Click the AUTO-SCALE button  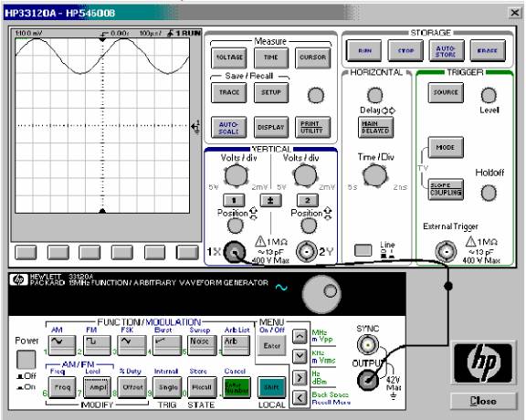click(x=229, y=128)
